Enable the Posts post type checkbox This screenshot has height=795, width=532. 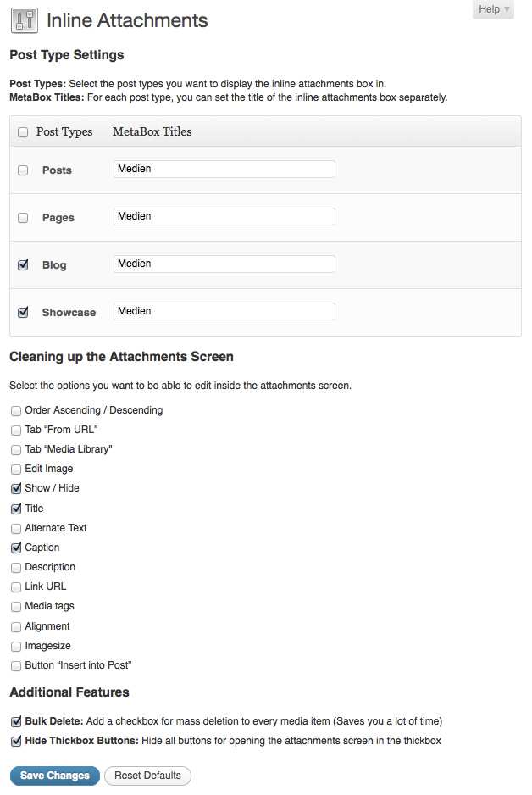click(x=23, y=170)
